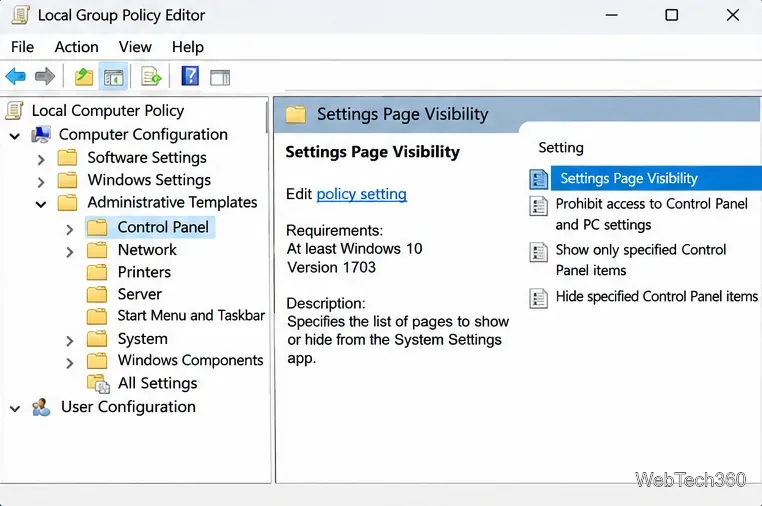The width and height of the screenshot is (762, 506).
Task: Click the Computer Configuration computer icon
Action: pos(41,135)
